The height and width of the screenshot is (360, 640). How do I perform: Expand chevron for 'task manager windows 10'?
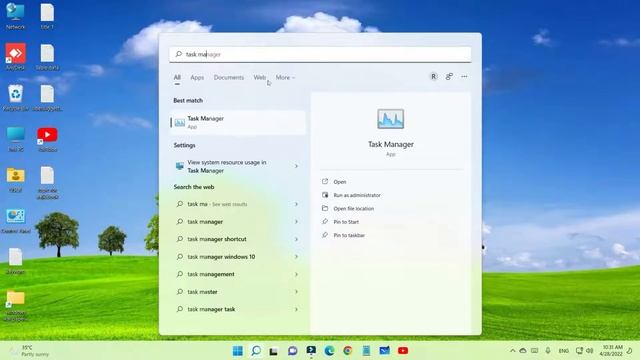[296, 257]
